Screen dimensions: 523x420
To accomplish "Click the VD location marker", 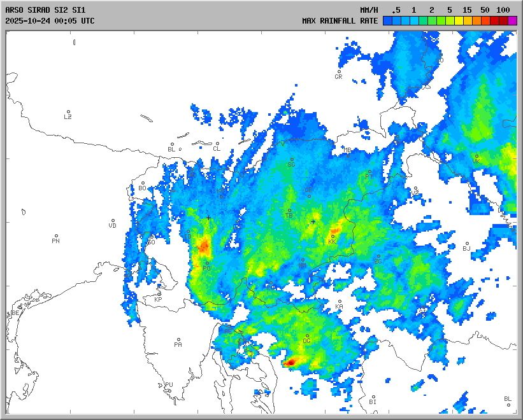I will click(113, 221).
